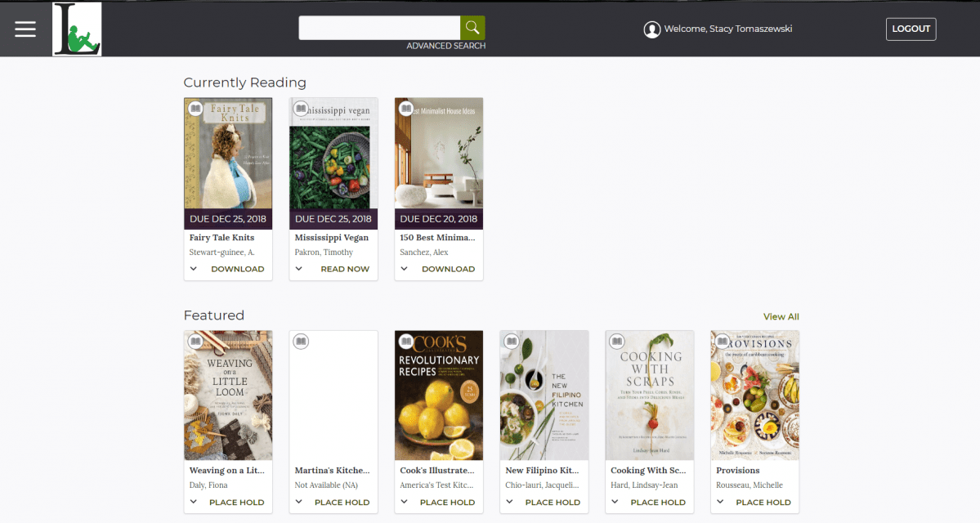This screenshot has height=523, width=980.
Task: Click author Stewart-guinee, A.
Action: (222, 253)
